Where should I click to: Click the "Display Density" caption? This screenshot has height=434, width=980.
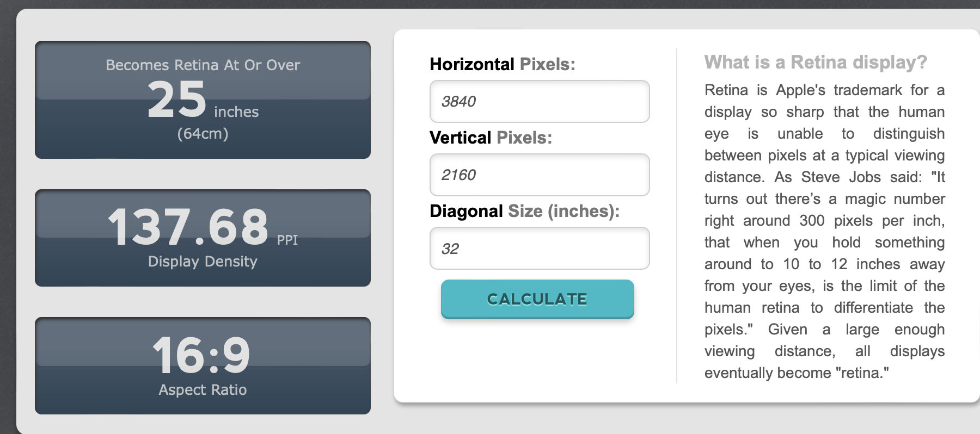pyautogui.click(x=203, y=262)
